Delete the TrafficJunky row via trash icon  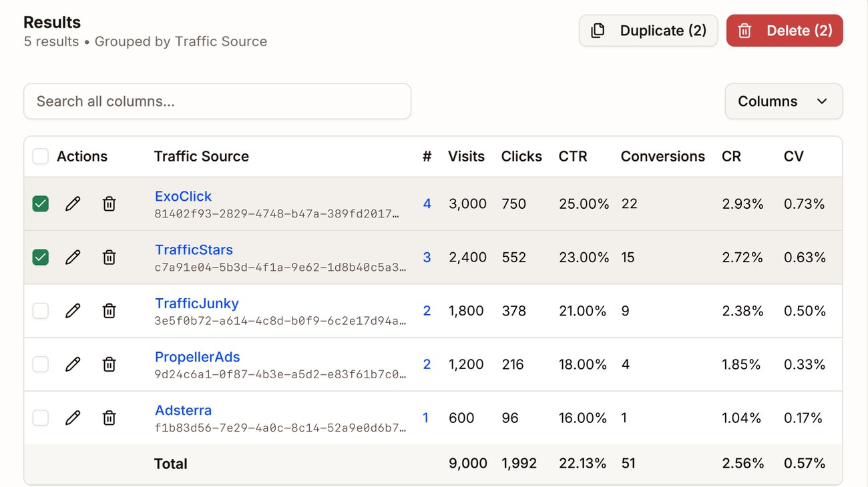109,311
